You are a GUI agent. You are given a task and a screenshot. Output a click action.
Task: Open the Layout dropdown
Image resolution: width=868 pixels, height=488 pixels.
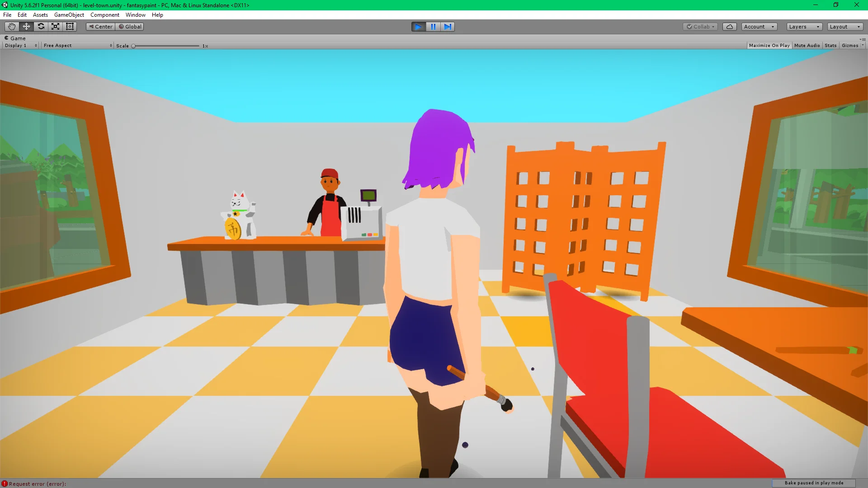coord(845,27)
